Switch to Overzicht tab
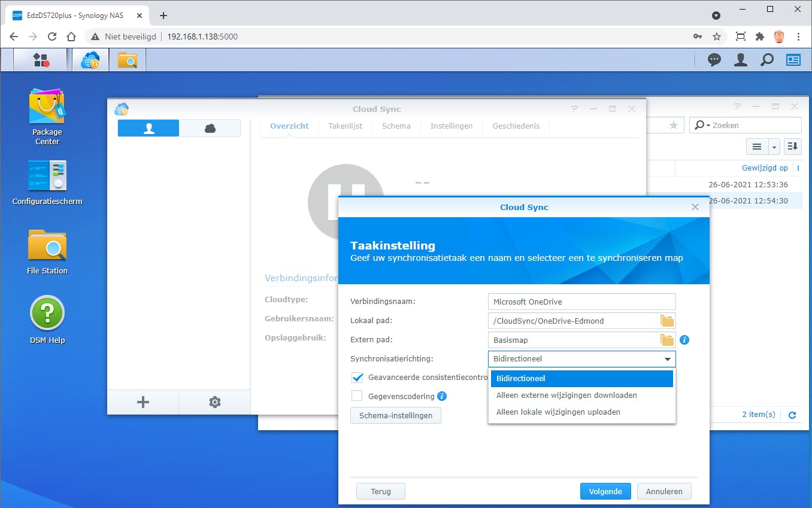The height and width of the screenshot is (508, 812). (x=289, y=126)
